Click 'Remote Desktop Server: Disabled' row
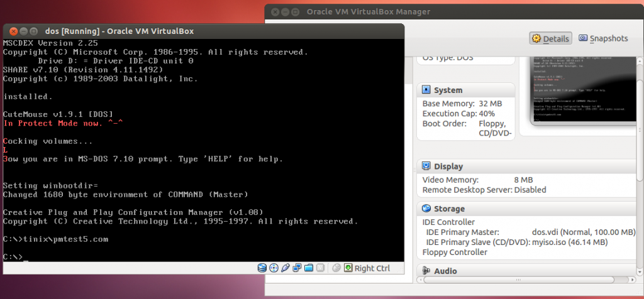The height and width of the screenshot is (299, 644). tap(484, 190)
